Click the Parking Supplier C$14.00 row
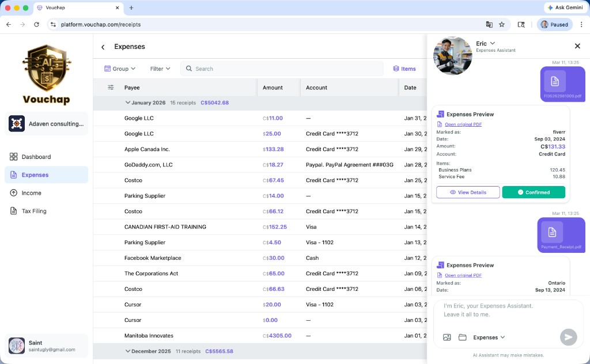The width and height of the screenshot is (590, 364). 260,196
